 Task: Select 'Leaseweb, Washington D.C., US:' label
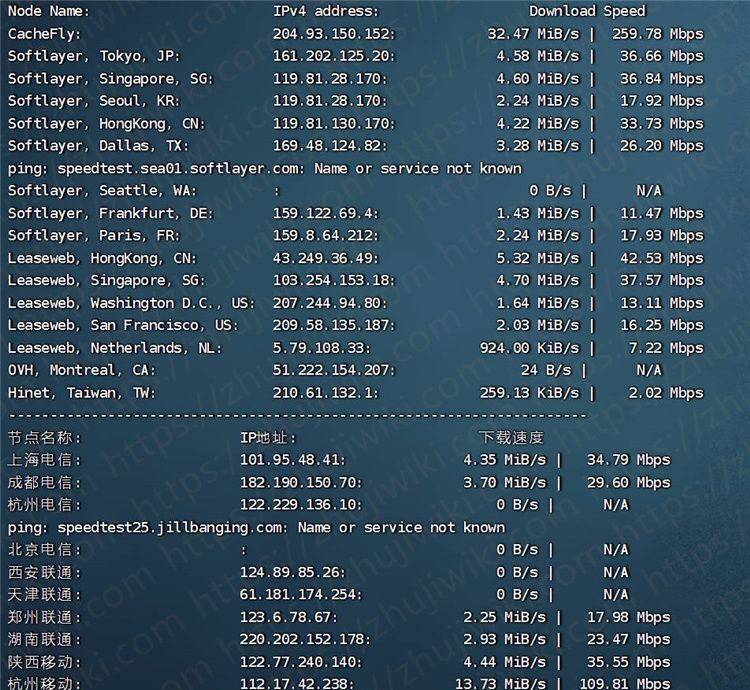(131, 303)
